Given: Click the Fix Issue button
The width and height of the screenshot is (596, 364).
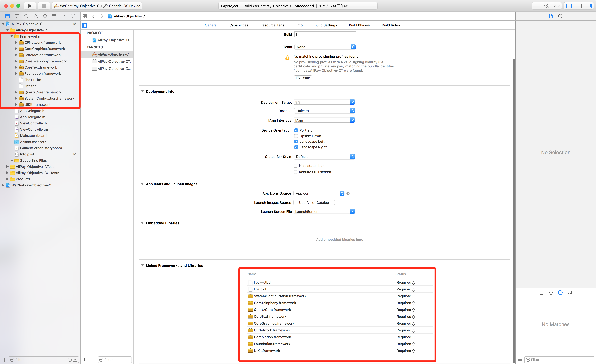Looking at the screenshot, I should pos(303,78).
